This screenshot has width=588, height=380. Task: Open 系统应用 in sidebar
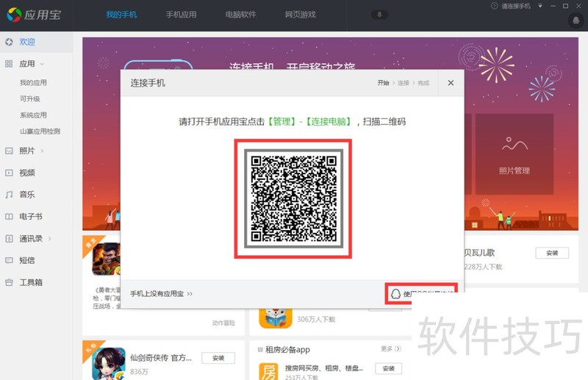point(33,115)
